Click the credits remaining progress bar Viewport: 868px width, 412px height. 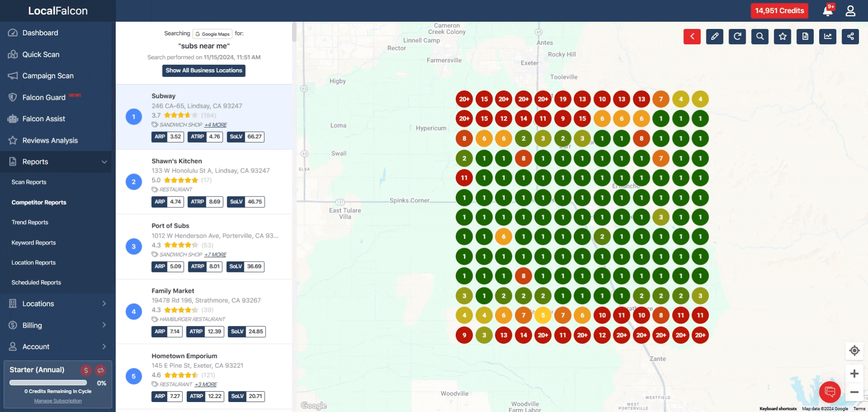click(48, 383)
